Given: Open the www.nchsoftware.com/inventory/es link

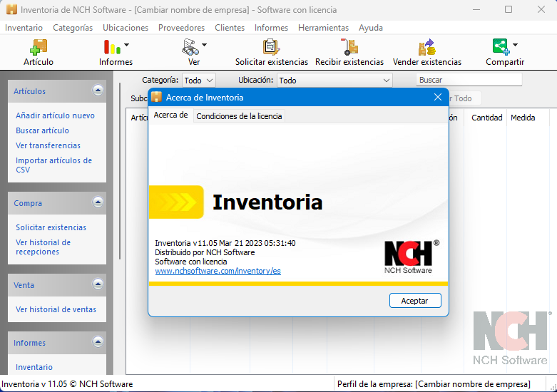Looking at the screenshot, I should [x=218, y=271].
